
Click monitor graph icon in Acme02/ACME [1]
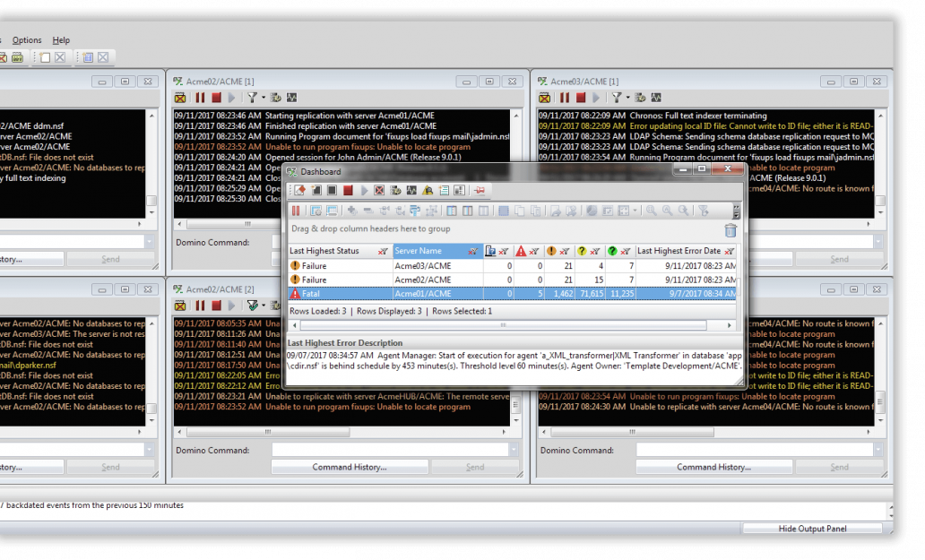(291, 98)
